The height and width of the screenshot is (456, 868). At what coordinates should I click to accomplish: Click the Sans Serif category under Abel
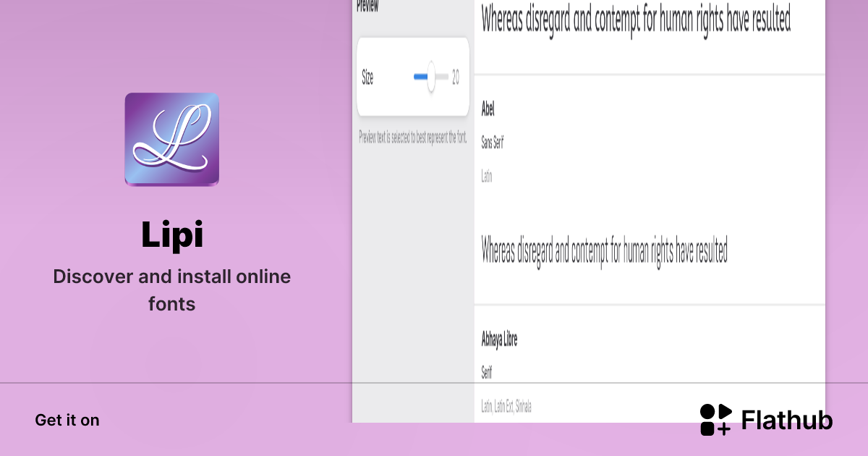(492, 143)
